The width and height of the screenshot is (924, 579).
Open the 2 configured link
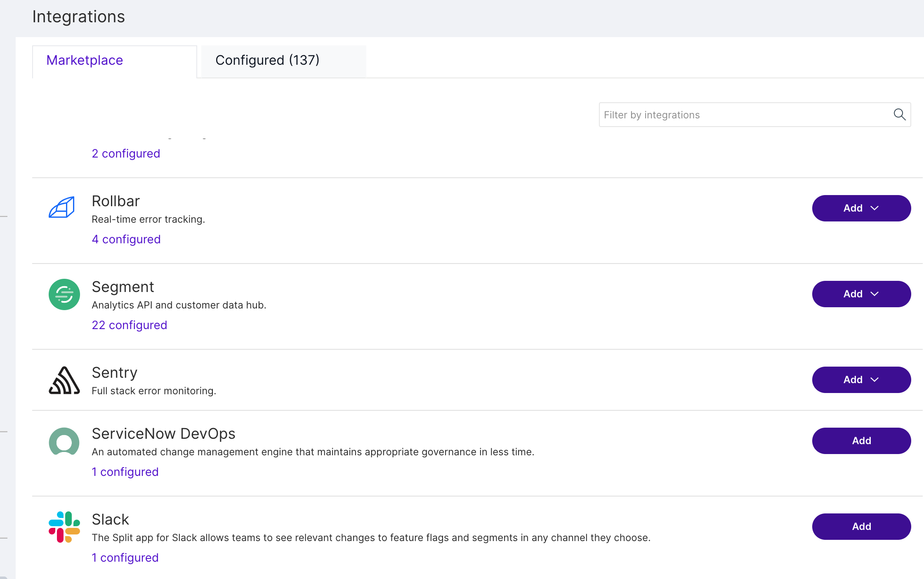tap(126, 153)
